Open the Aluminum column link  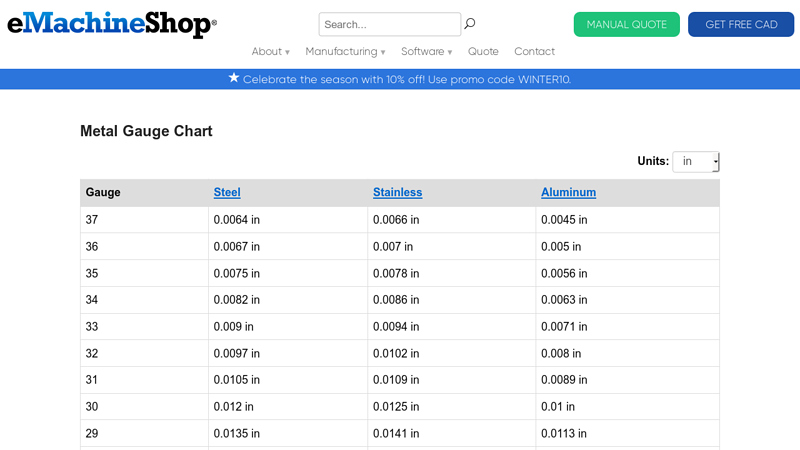pyautogui.click(x=568, y=193)
